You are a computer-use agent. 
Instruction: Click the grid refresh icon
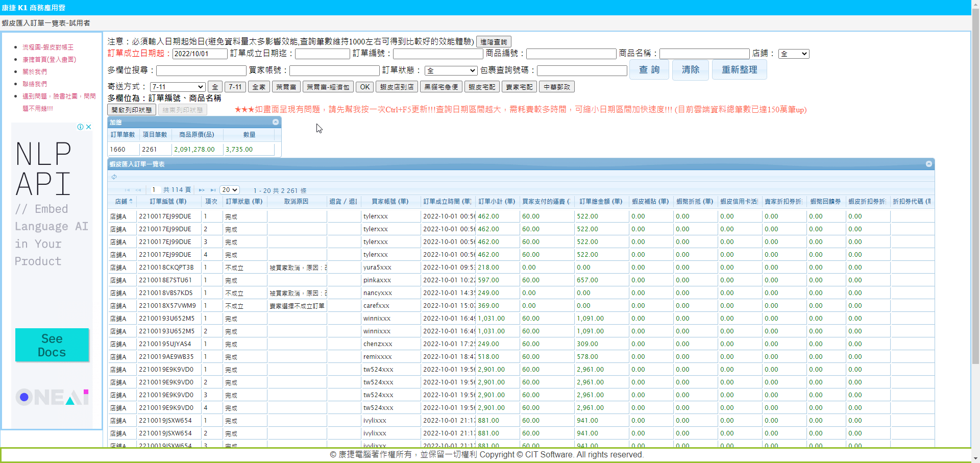coord(114,177)
